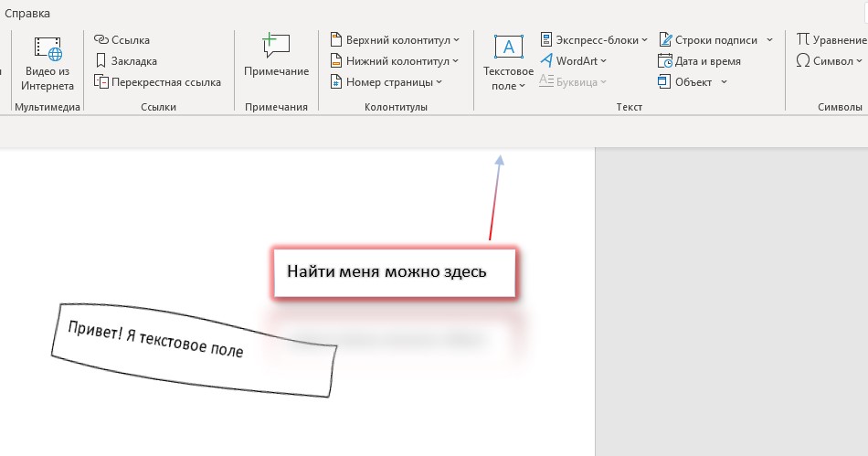Open the Символ menu

coord(825,61)
